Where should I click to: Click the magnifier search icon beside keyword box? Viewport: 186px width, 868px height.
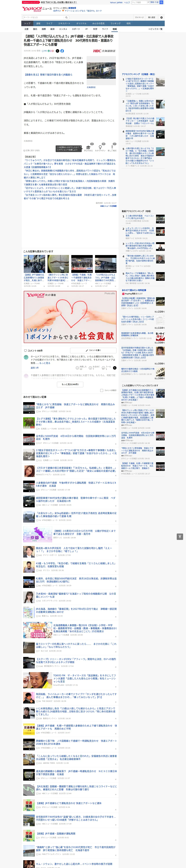pyautogui.click(x=66, y=18)
